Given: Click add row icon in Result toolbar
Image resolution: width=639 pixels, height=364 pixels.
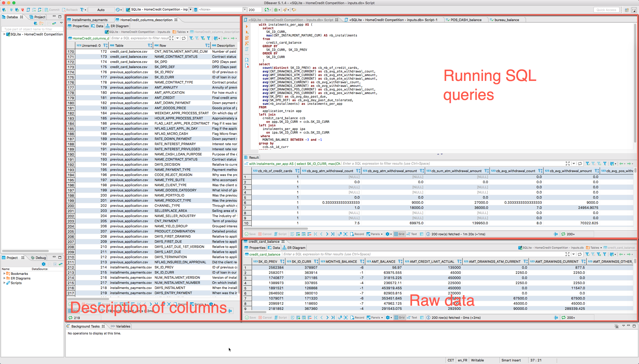Looking at the screenshot, I should pos(298,234).
